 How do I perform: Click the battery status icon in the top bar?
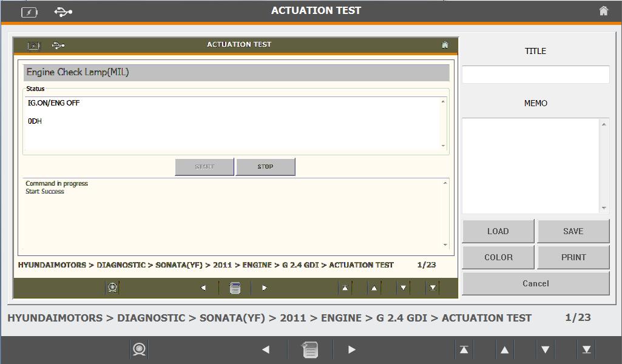point(29,12)
